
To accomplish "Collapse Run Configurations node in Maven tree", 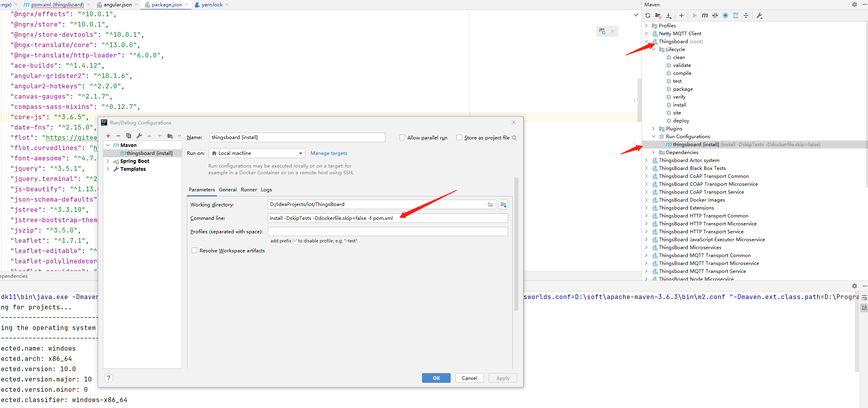I will click(x=654, y=137).
